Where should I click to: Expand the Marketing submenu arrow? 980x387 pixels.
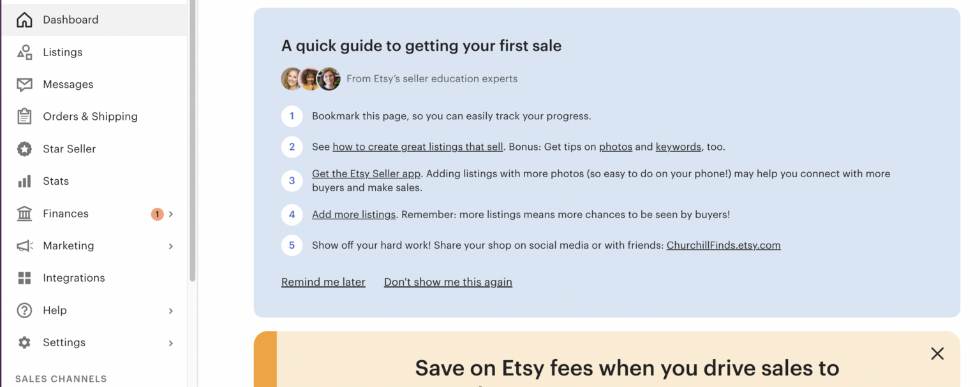170,245
